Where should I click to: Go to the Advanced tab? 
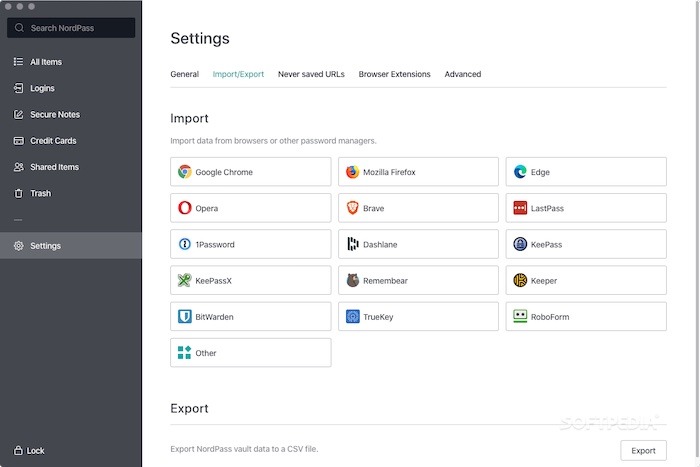tap(462, 74)
